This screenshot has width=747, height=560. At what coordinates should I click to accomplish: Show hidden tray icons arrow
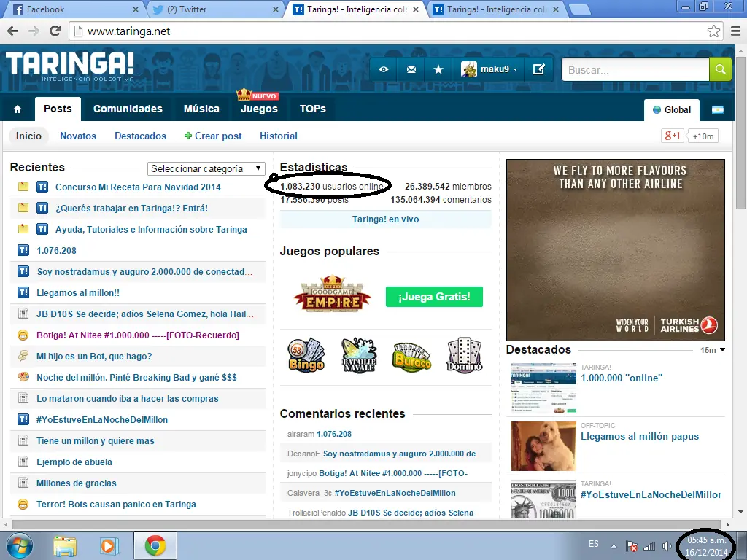click(x=614, y=546)
